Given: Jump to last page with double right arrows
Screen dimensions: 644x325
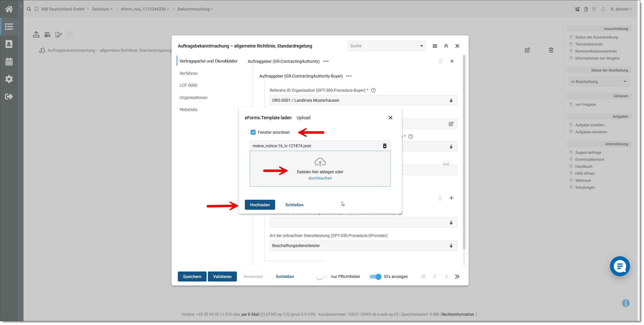Looking at the screenshot, I should coord(457,276).
